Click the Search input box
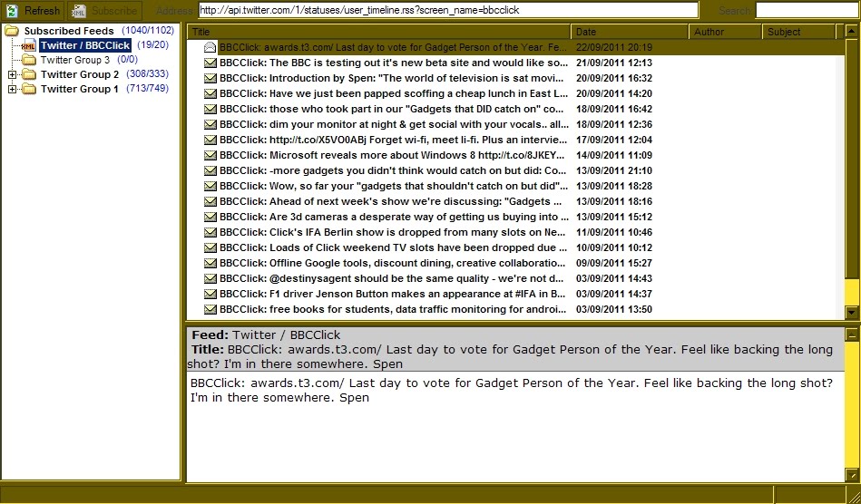Viewport: 861px width, 504px height. point(807,10)
